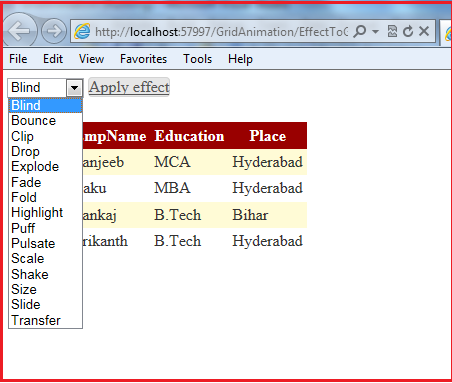
Task: Open the Favorites menu
Action: coord(143,59)
